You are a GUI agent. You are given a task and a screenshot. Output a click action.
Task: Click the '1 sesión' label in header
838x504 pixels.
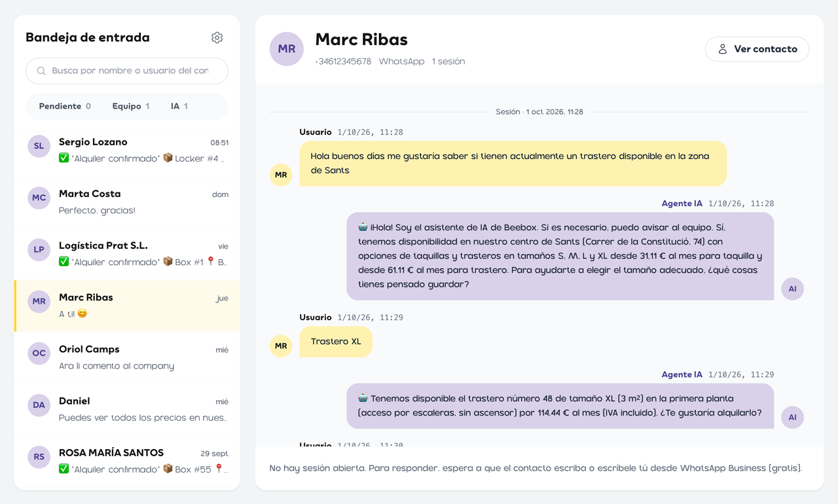448,62
